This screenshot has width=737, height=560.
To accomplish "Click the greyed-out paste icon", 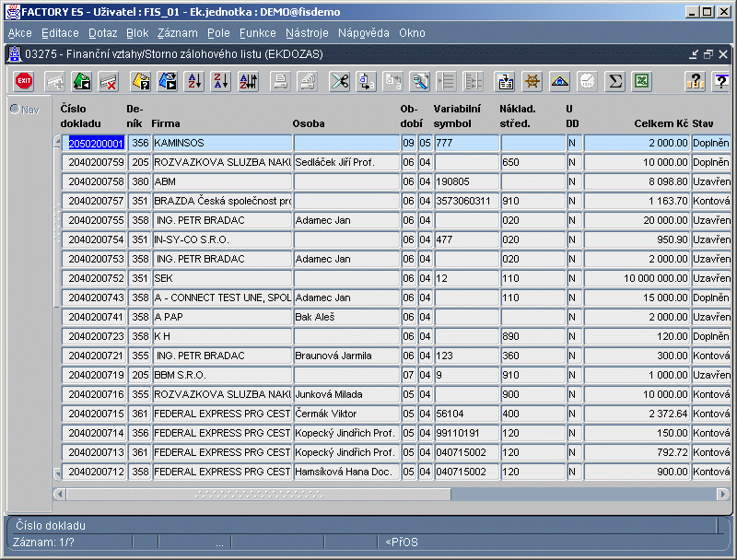I will point(393,81).
